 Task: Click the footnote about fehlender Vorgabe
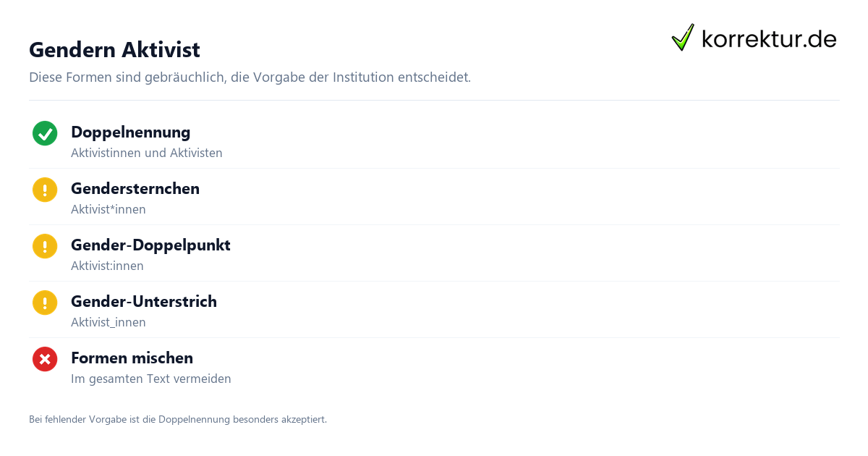pos(178,419)
